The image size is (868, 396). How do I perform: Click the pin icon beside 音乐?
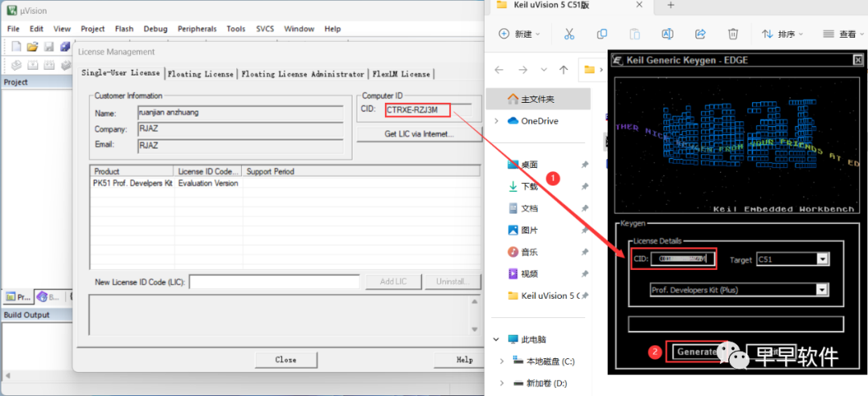584,252
